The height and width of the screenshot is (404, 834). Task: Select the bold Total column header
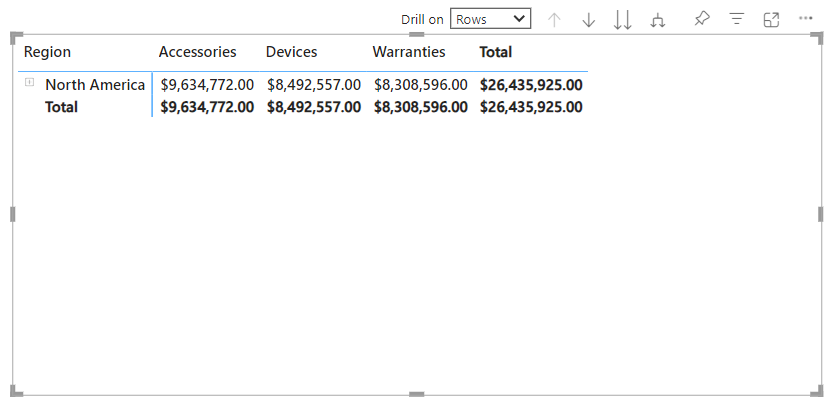click(x=495, y=52)
